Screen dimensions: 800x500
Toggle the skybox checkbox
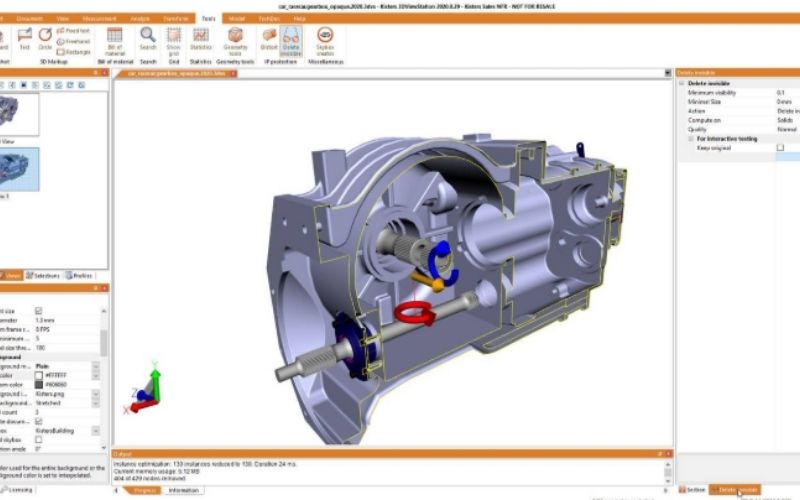click(38, 439)
